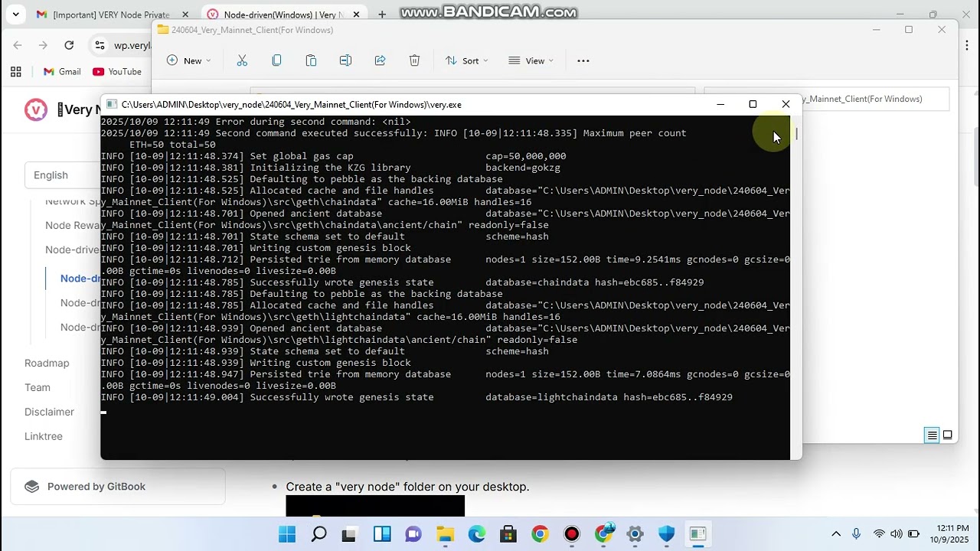The image size is (980, 551).
Task: Open Chrome site information icon in address bar
Action: 100,45
